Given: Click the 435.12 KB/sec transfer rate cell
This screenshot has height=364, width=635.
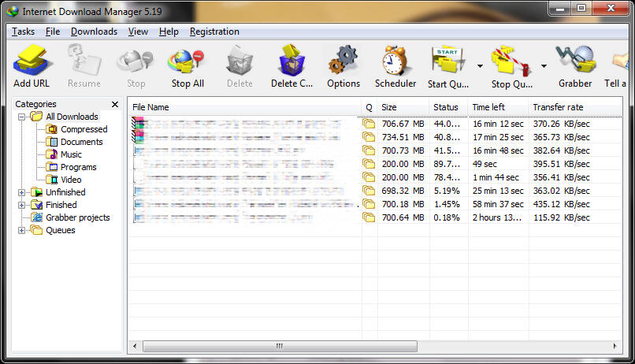Looking at the screenshot, I should [x=561, y=204].
